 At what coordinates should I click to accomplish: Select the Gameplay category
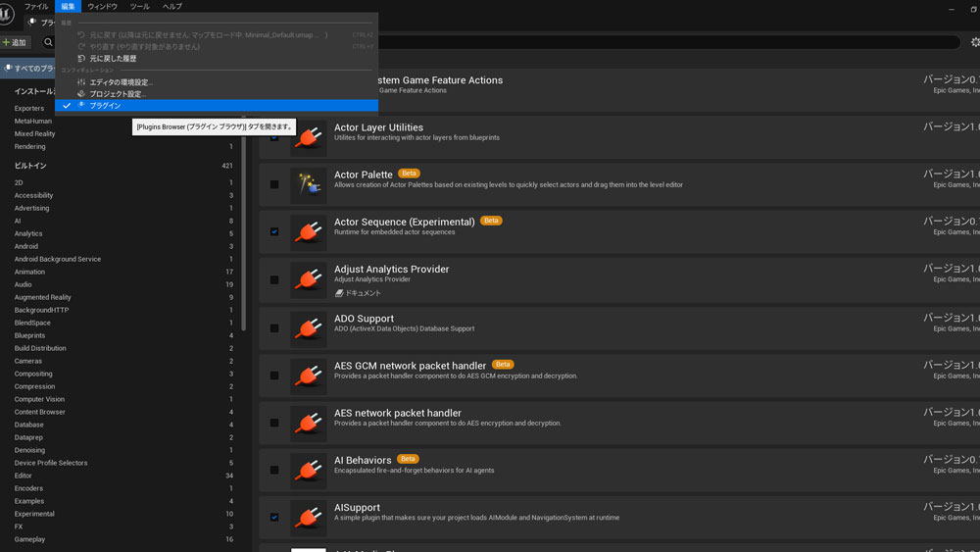click(x=29, y=539)
